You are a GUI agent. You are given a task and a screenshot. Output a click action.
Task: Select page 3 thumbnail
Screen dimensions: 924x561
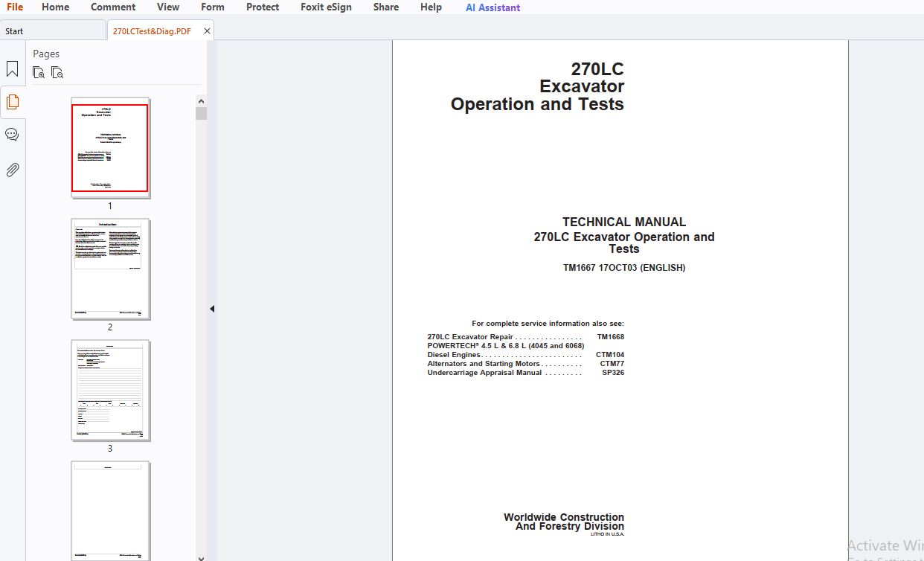coord(110,390)
